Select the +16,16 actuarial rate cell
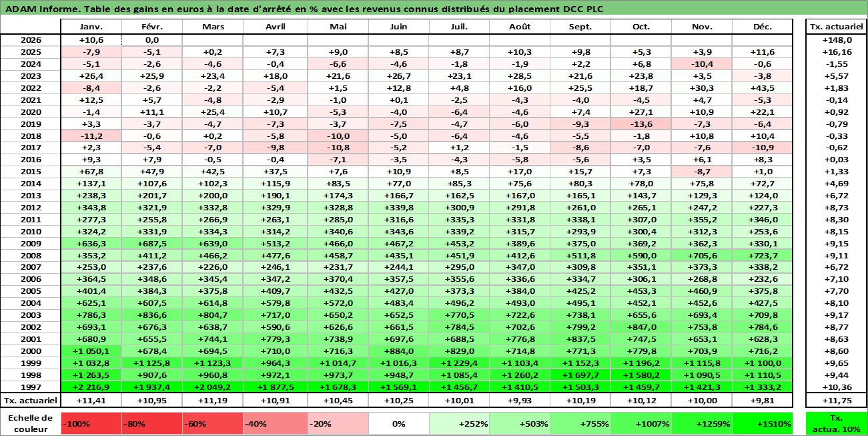Image resolution: width=868 pixels, height=436 pixels. 836,51
